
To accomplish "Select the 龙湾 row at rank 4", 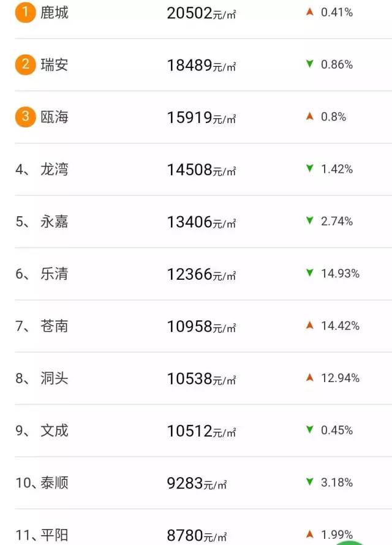I will [x=55, y=169].
